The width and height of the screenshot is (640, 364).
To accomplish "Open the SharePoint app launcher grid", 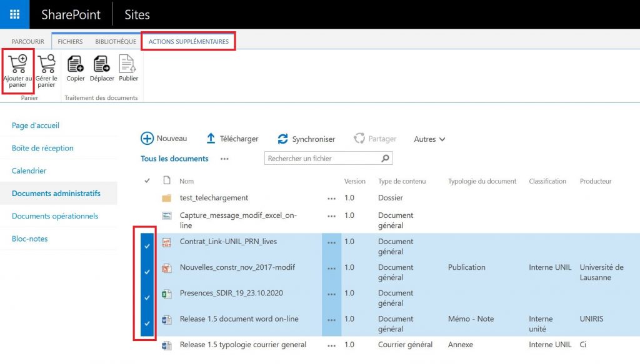I will click(x=14, y=14).
